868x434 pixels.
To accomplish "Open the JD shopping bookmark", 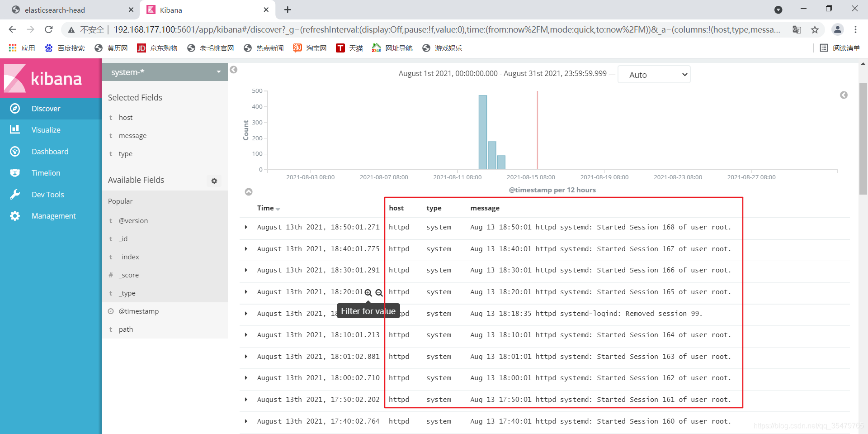I will pyautogui.click(x=157, y=48).
